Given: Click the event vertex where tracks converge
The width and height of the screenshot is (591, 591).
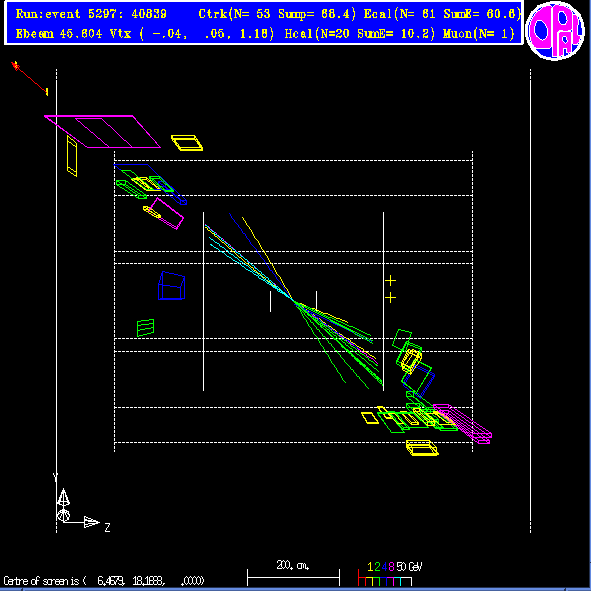Looking at the screenshot, I should coord(292,299).
